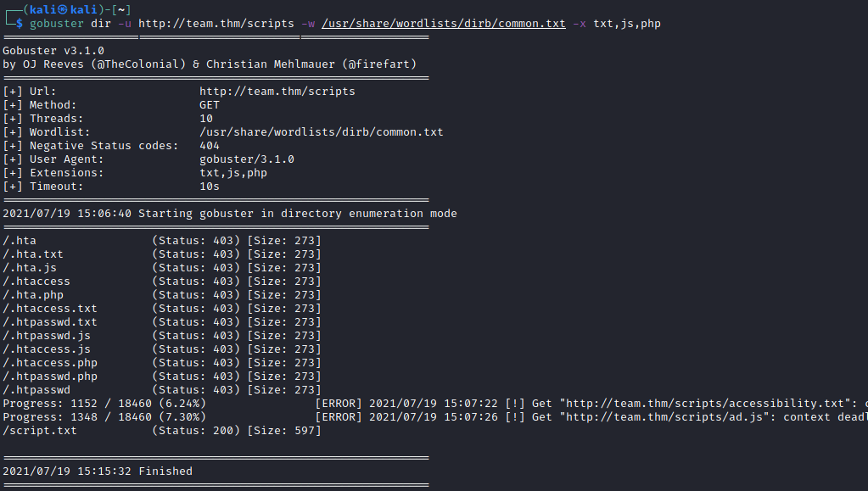Click the Timeout value 10s
Screen dimensions: 868x491
[x=210, y=187]
